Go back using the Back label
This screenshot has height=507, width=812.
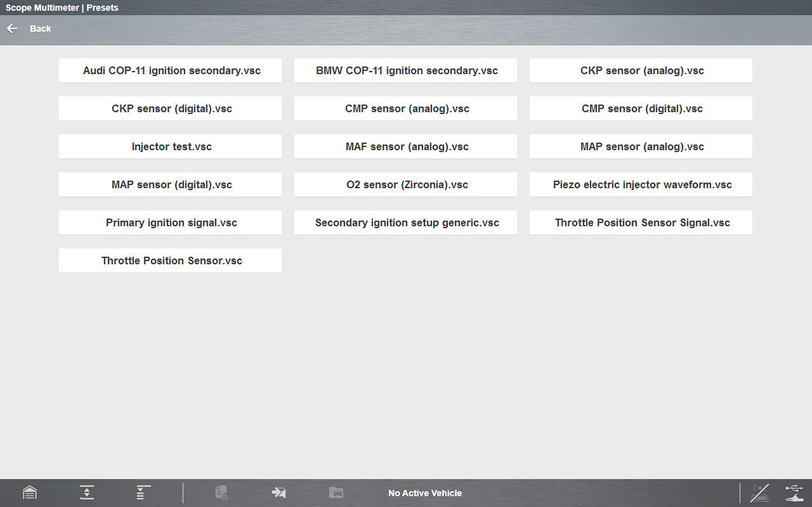40,29
